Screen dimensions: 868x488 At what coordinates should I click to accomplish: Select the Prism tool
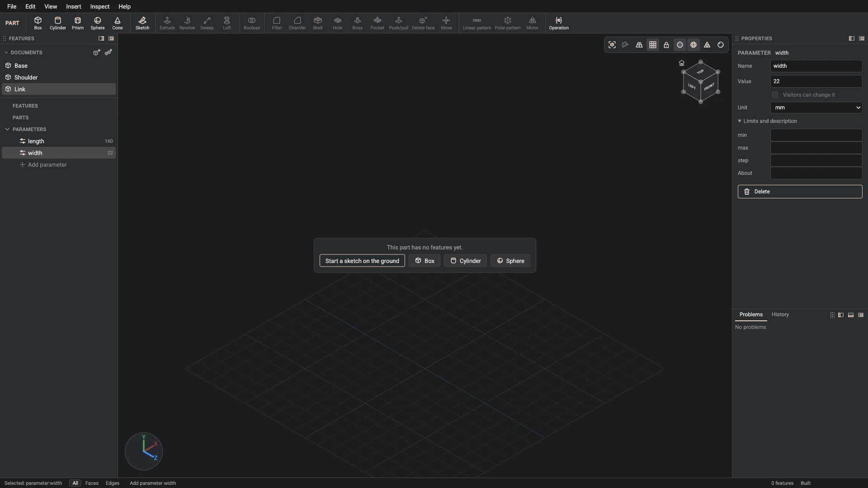pyautogui.click(x=78, y=23)
